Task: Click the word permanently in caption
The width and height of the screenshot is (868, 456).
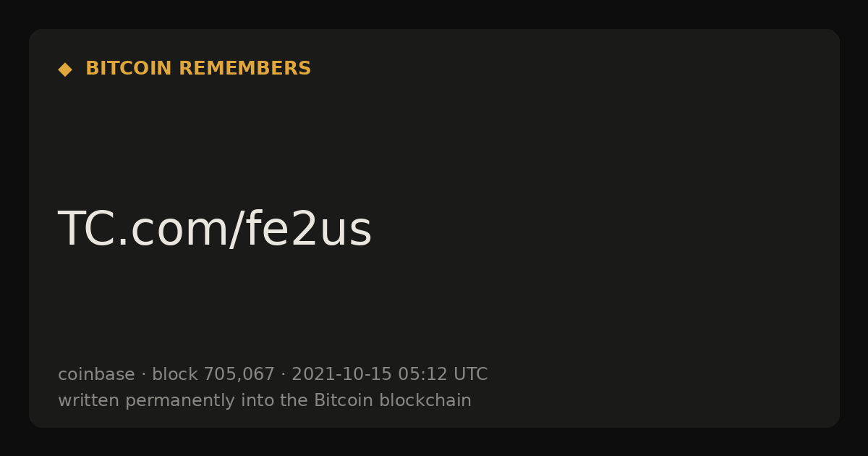Action: [x=192, y=400]
